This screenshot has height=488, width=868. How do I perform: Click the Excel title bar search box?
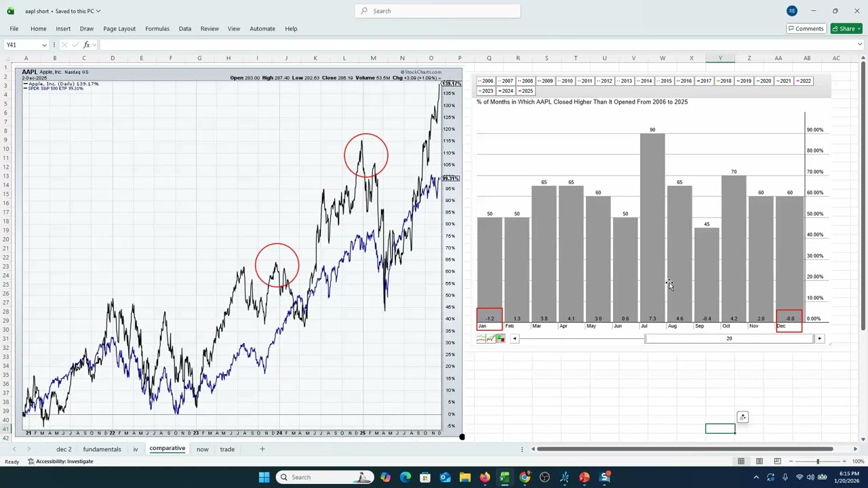[437, 11]
